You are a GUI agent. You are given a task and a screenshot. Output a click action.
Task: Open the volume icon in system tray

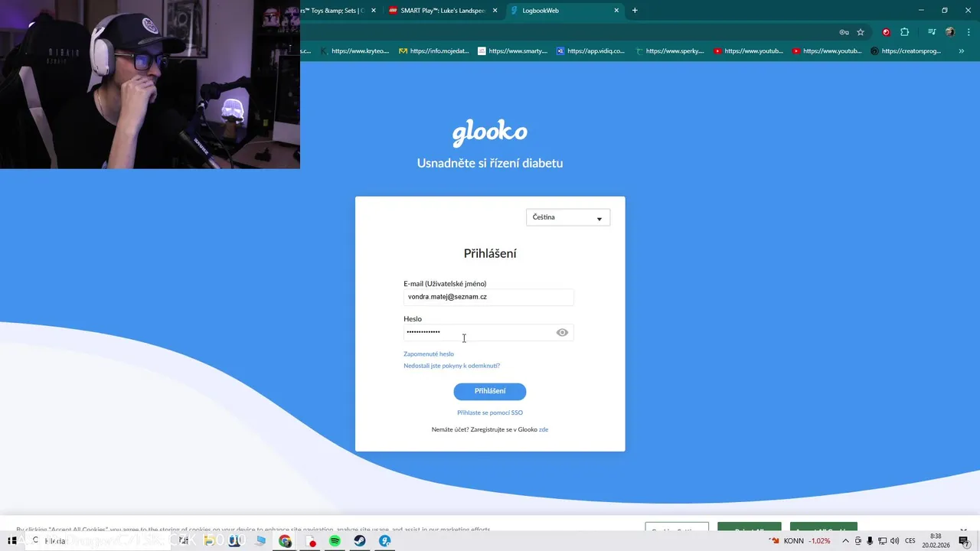click(894, 541)
